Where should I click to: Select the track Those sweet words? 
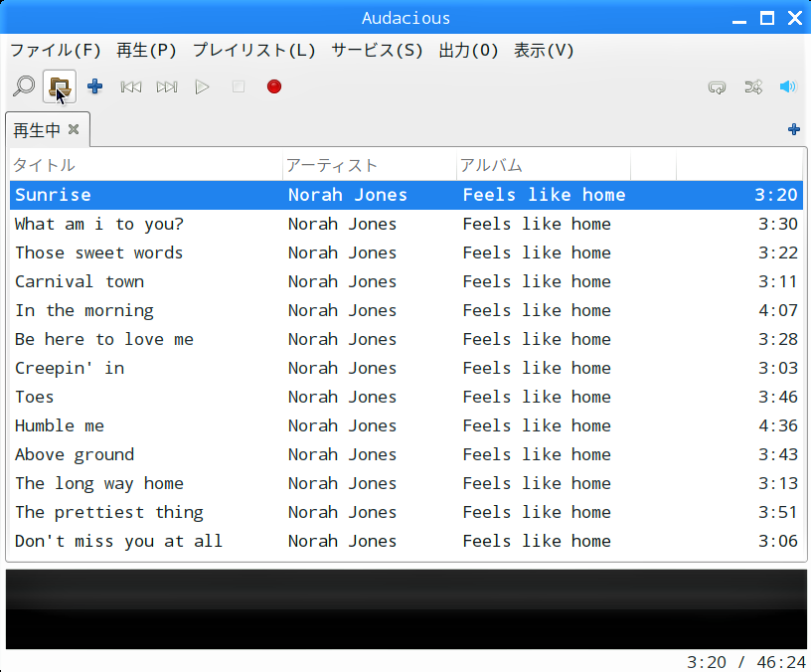point(406,252)
